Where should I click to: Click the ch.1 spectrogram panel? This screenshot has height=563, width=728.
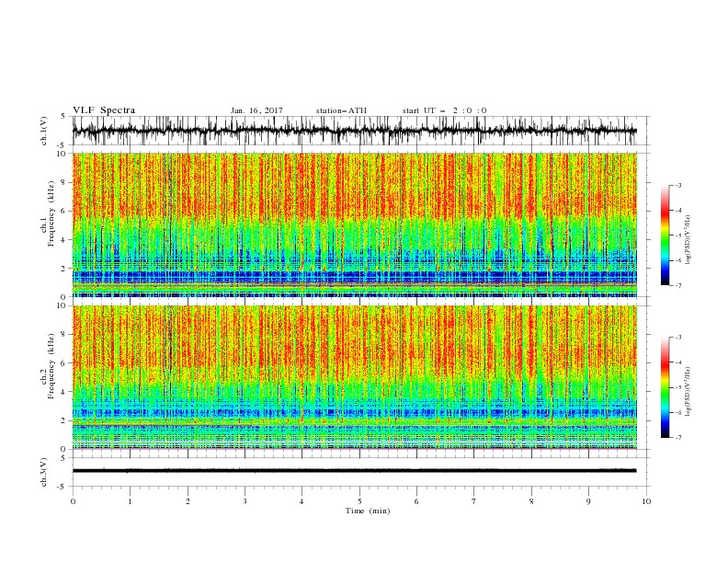(354, 224)
